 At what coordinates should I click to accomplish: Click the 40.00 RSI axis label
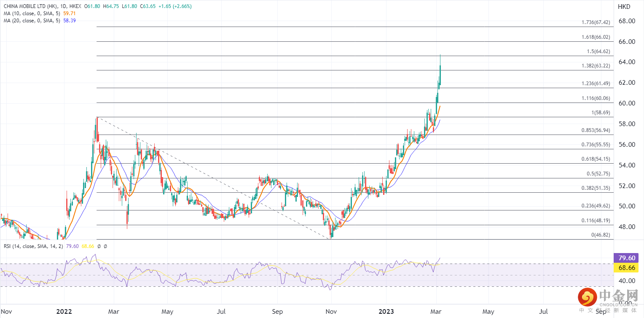point(628,281)
